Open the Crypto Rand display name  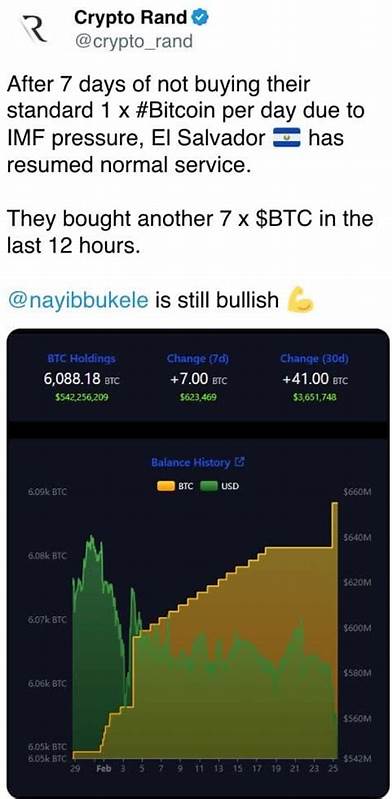pyautogui.click(x=130, y=18)
